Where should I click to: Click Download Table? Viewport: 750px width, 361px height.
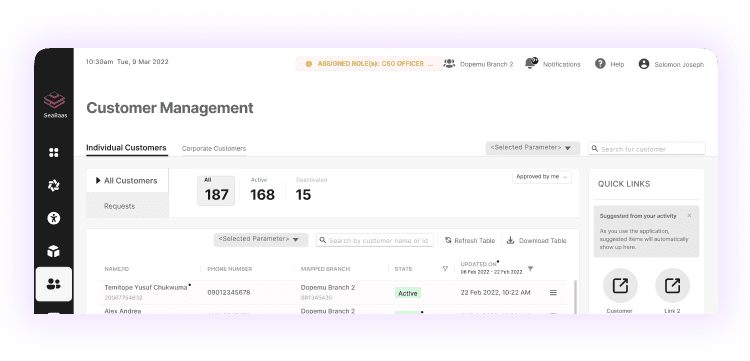click(x=537, y=241)
